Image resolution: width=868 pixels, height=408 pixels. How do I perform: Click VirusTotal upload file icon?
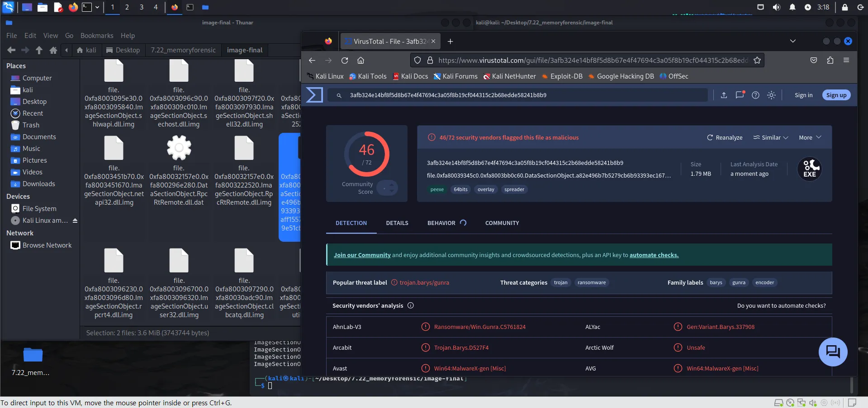(724, 95)
